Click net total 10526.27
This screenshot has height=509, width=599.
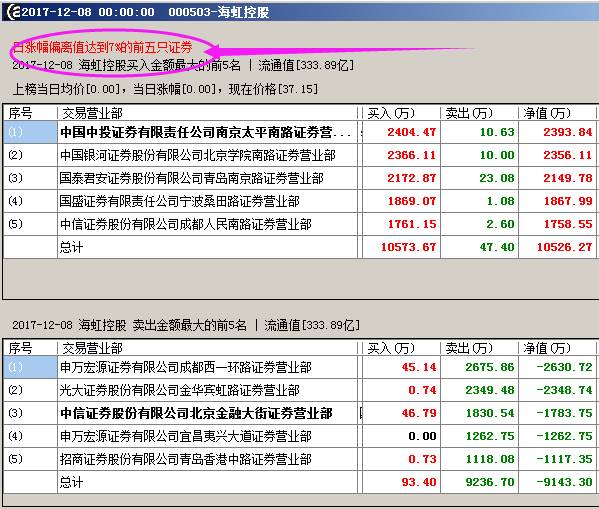click(565, 247)
